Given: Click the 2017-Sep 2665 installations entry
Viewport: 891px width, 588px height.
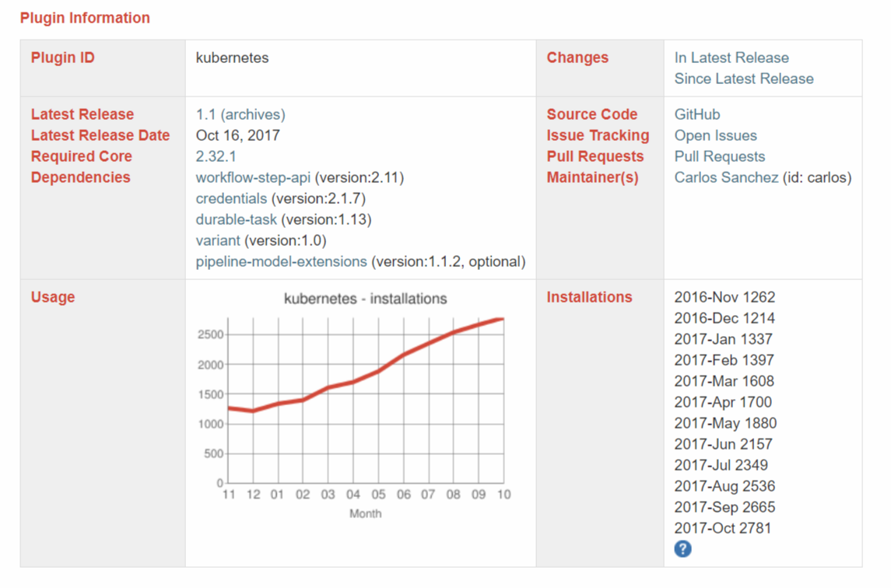Looking at the screenshot, I should pos(724,507).
